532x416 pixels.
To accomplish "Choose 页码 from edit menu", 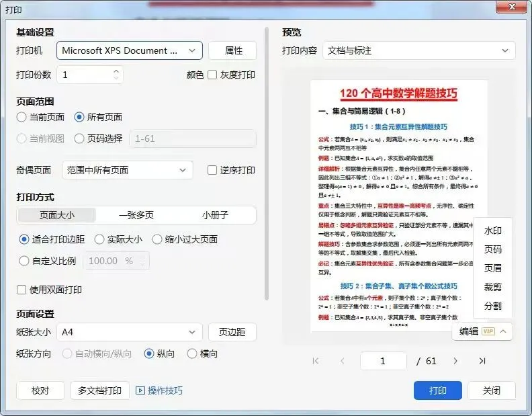I will pos(492,249).
